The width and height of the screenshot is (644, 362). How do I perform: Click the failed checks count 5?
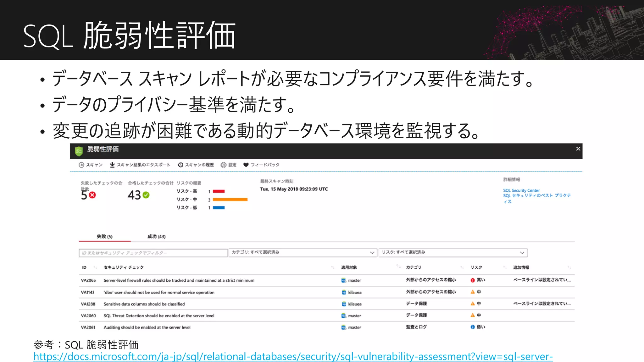84,195
